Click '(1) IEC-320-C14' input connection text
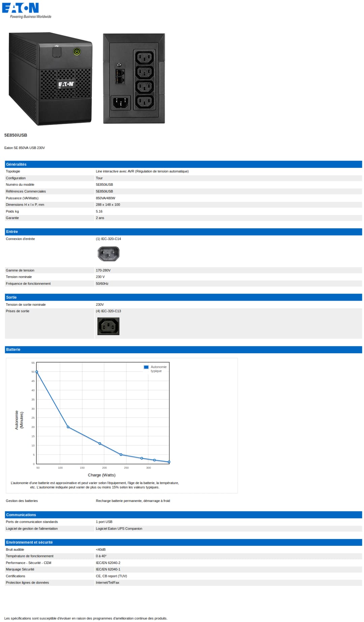364x622 pixels. click(x=109, y=239)
